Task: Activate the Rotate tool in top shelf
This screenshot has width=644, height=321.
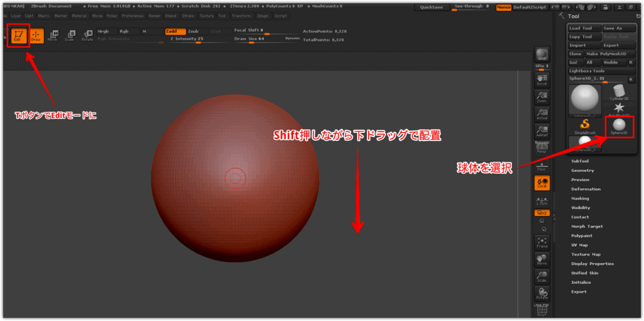Action: tap(88, 35)
